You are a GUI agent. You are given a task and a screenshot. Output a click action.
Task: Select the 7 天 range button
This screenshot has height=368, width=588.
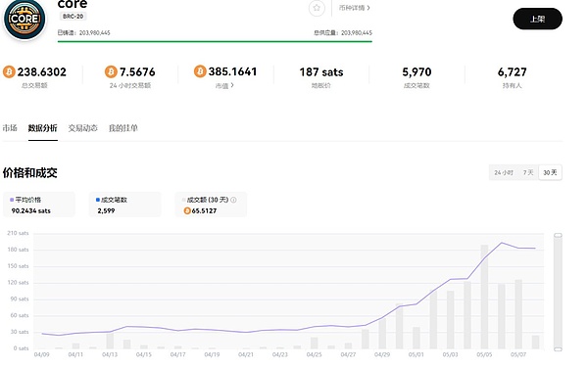pos(528,172)
